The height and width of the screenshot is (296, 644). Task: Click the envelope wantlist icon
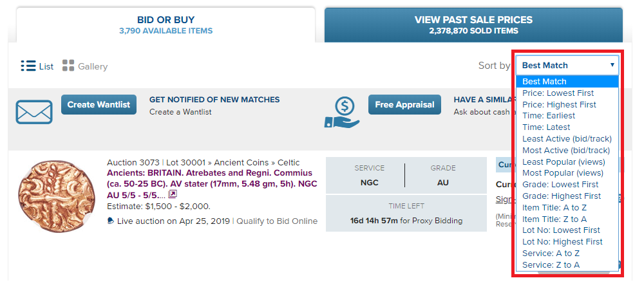34,112
